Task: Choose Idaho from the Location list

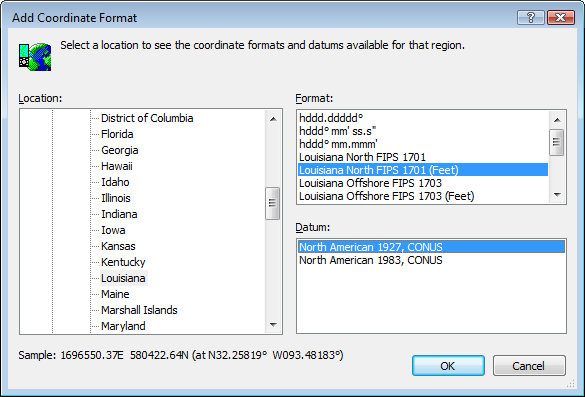Action: 115,182
